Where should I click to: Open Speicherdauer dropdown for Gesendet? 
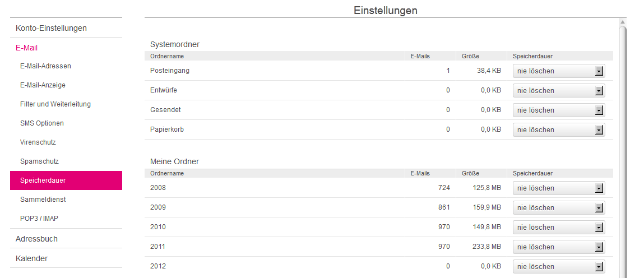coord(559,110)
